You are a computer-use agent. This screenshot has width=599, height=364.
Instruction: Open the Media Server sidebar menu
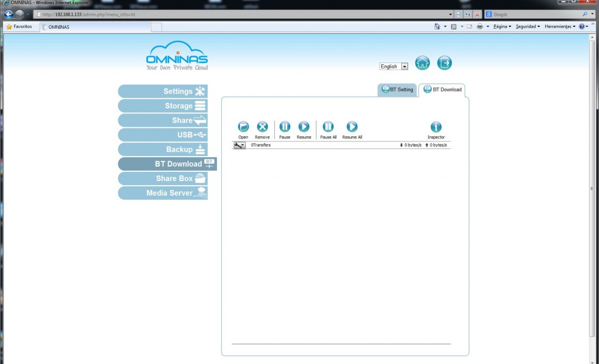pos(163,193)
